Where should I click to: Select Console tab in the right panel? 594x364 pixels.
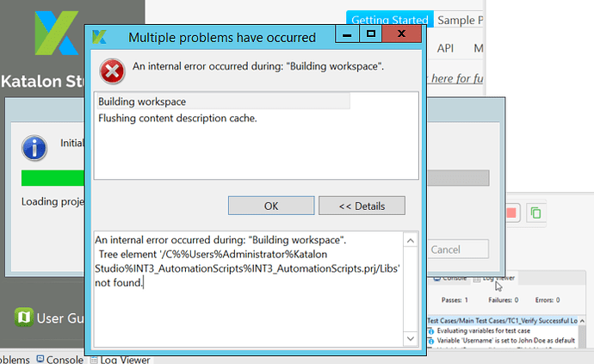[x=450, y=278]
